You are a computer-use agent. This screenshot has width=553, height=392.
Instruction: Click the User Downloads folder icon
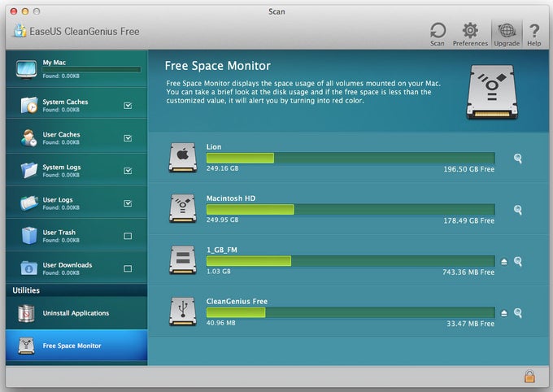tap(29, 268)
